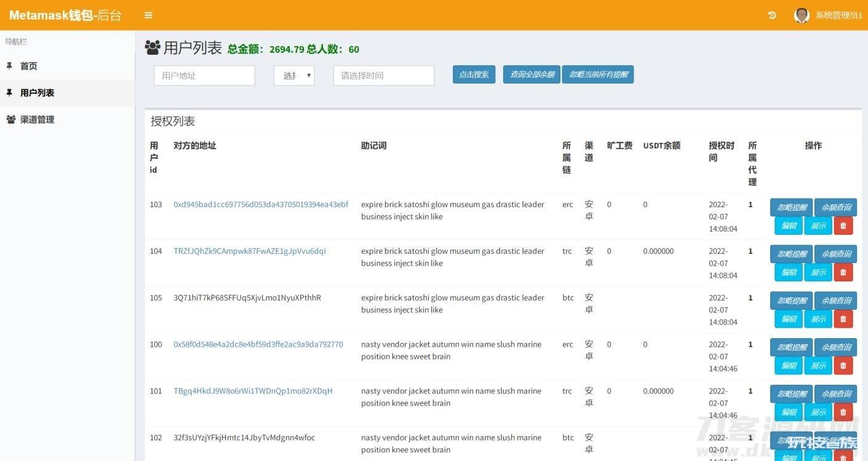Click the 授权时间 column header

[x=722, y=152]
